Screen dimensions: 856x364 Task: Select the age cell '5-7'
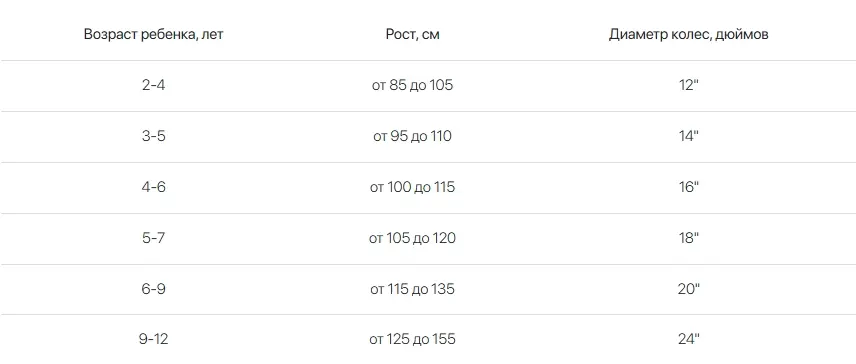tap(153, 238)
